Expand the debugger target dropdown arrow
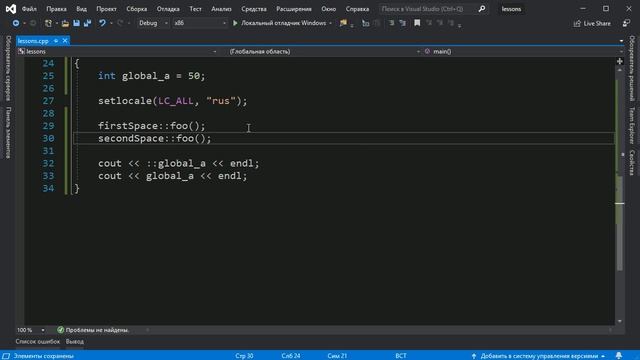 330,23
